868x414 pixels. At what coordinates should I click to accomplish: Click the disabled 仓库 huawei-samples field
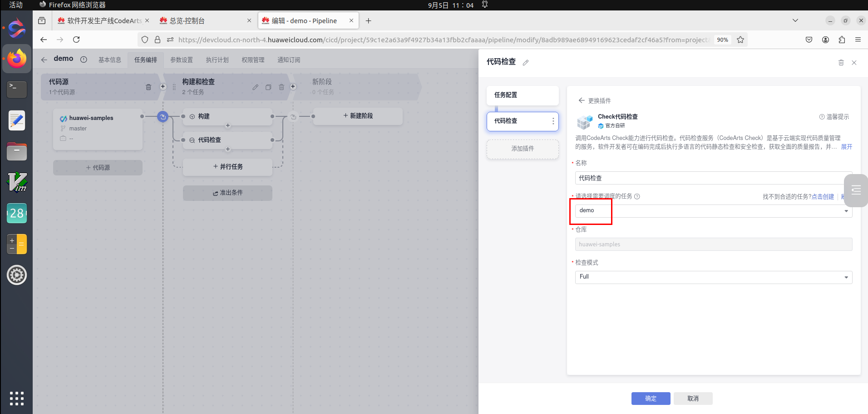pyautogui.click(x=714, y=244)
